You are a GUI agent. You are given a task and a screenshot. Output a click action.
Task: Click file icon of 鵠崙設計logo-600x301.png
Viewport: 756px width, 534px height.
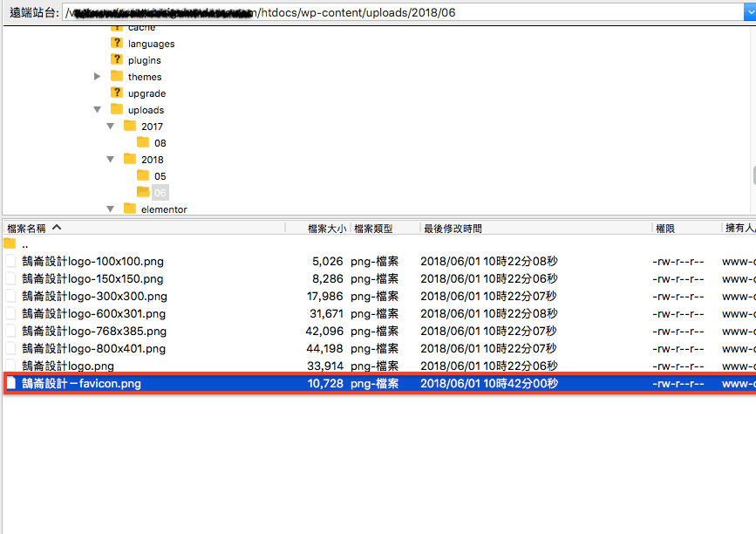(x=10, y=313)
